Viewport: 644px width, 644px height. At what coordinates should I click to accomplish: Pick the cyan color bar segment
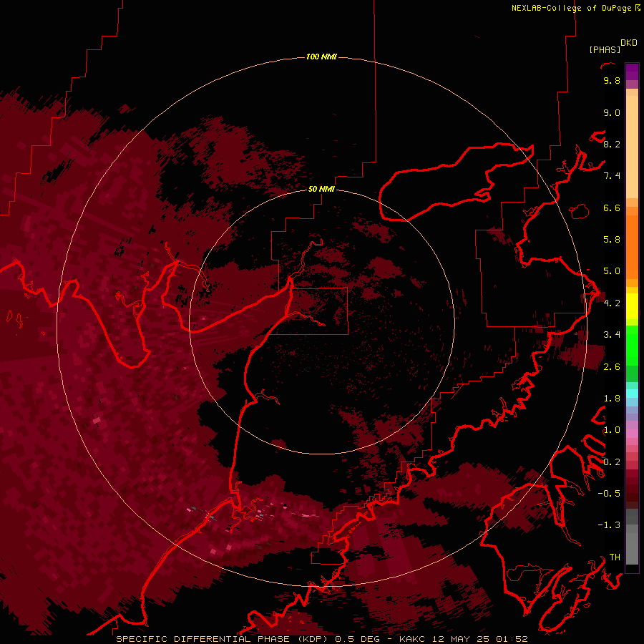(x=632, y=393)
